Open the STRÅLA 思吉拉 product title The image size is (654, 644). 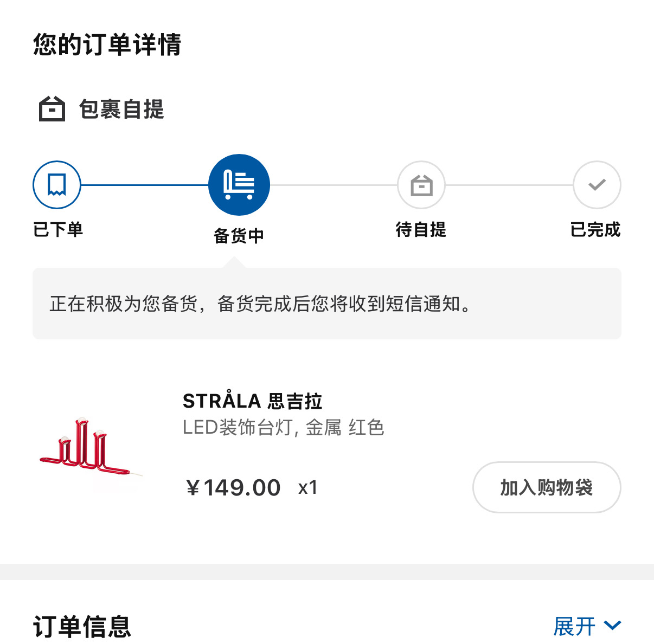click(253, 401)
